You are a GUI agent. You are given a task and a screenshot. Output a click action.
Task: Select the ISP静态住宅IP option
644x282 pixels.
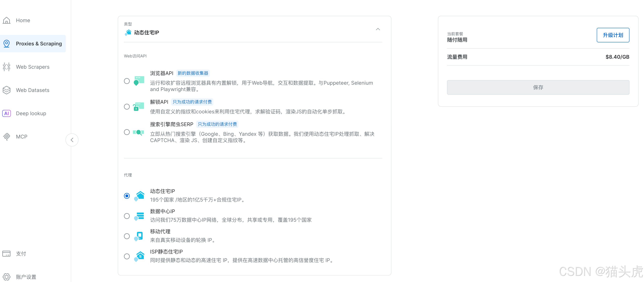(127, 256)
